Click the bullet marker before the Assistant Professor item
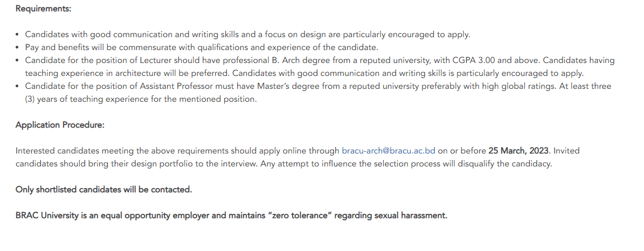Image resolution: width=644 pixels, height=251 pixels. (17, 87)
